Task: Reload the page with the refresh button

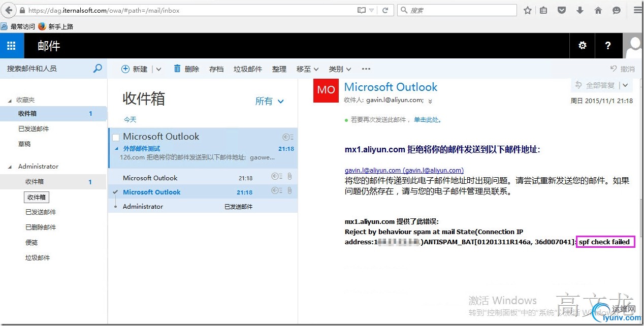Action: (385, 10)
